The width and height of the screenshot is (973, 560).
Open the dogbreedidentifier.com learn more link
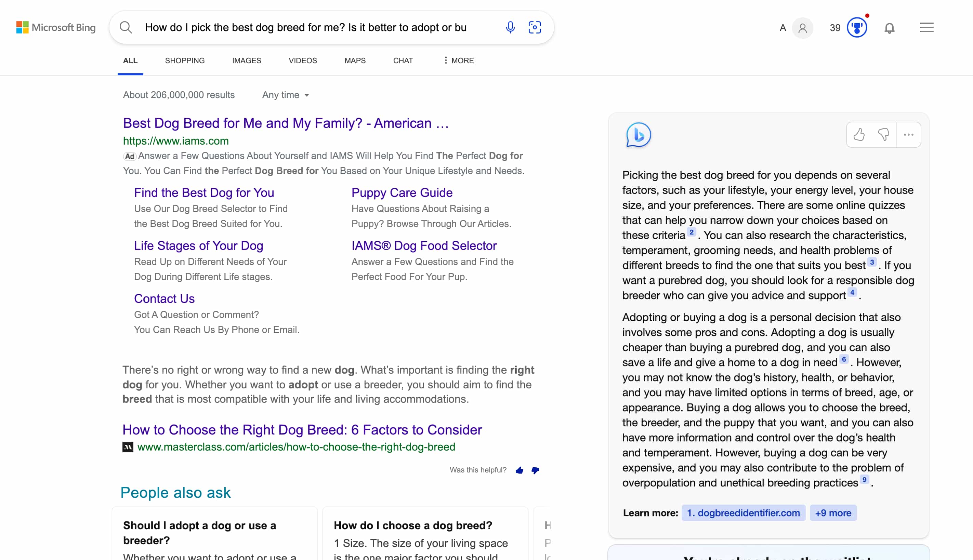tap(743, 513)
